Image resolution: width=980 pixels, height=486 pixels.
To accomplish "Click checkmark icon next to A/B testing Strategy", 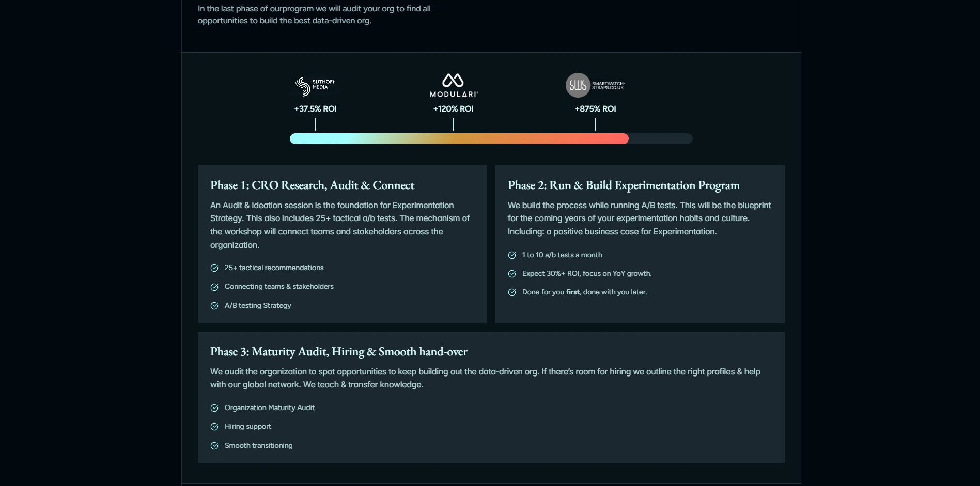I will point(214,306).
